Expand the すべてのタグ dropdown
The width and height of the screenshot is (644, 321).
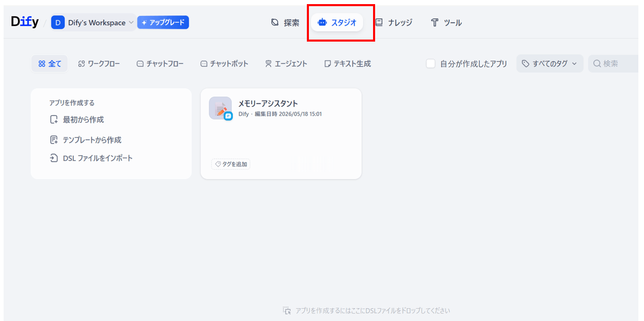click(550, 64)
